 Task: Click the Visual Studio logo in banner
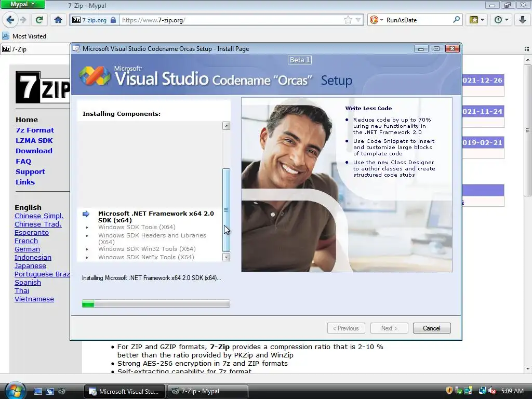pyautogui.click(x=95, y=75)
